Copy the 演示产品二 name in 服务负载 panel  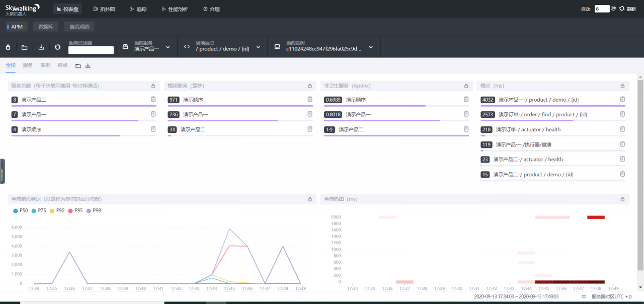point(153,100)
